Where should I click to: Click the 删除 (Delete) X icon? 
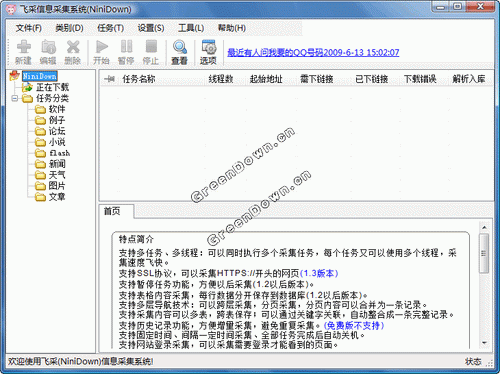(73, 47)
